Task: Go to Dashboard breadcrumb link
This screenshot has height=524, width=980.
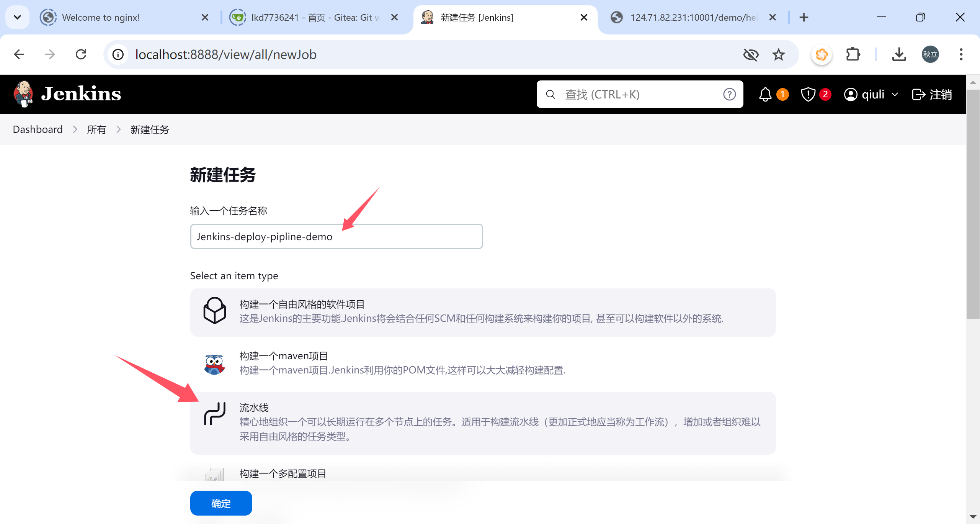Action: (38, 129)
